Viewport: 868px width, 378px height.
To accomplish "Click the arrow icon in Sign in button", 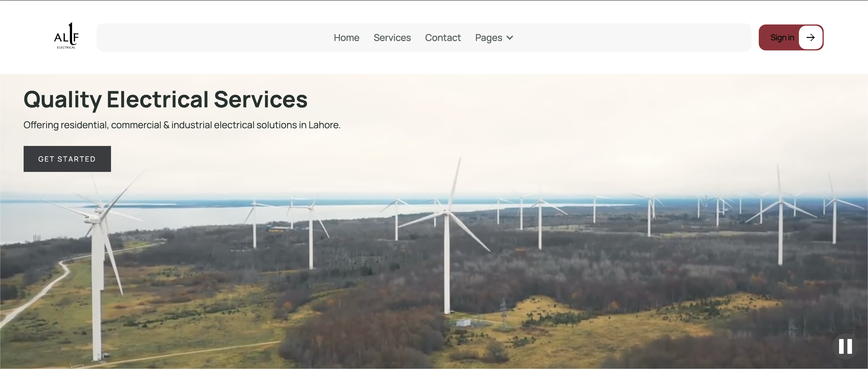I will [x=810, y=37].
